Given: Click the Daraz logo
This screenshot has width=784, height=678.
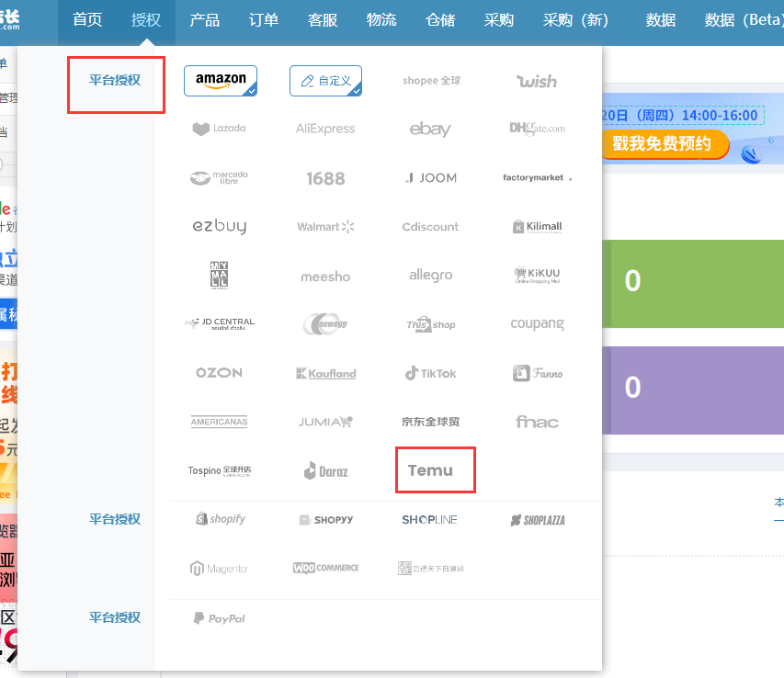Looking at the screenshot, I should pyautogui.click(x=325, y=470).
